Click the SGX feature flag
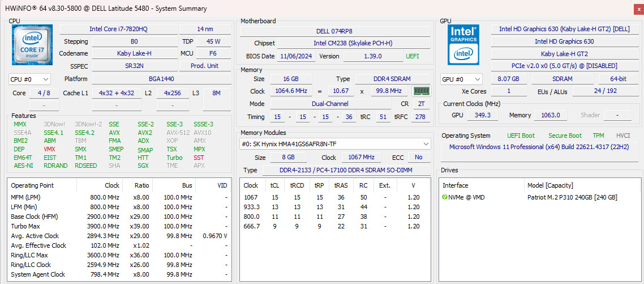This screenshot has height=284, width=644. (144, 166)
